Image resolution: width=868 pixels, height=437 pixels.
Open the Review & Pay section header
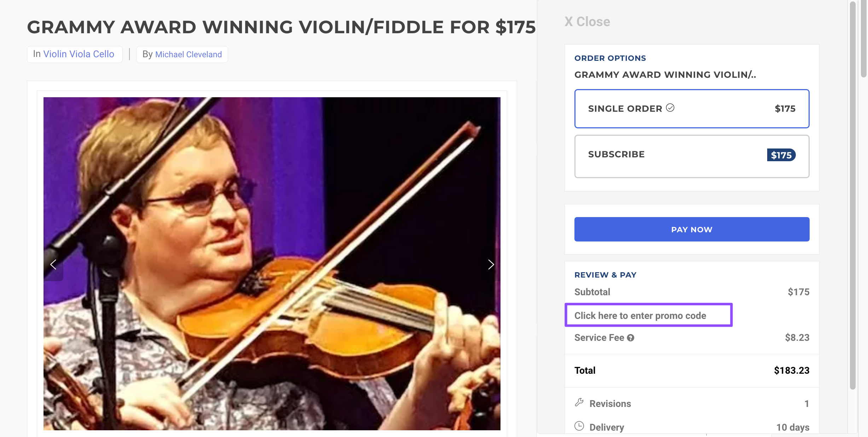point(605,275)
